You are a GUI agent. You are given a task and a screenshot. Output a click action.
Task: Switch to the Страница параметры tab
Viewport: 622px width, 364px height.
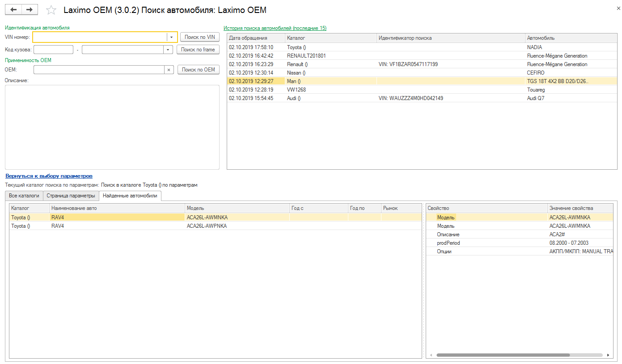click(x=71, y=196)
